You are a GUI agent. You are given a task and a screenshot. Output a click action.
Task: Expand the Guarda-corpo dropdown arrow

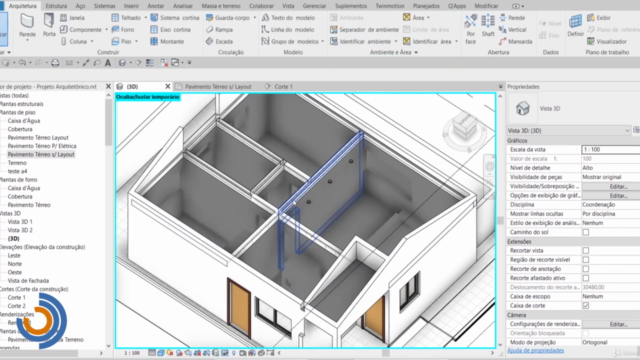(x=255, y=18)
